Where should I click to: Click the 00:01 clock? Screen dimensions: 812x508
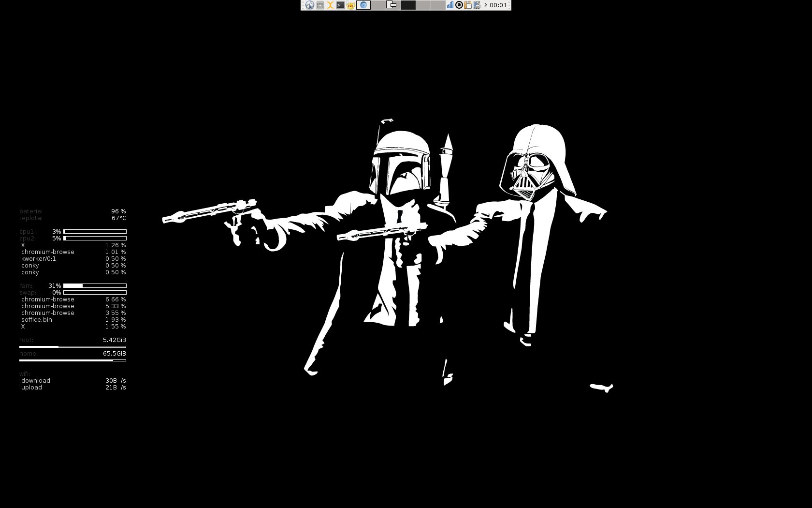tap(498, 5)
